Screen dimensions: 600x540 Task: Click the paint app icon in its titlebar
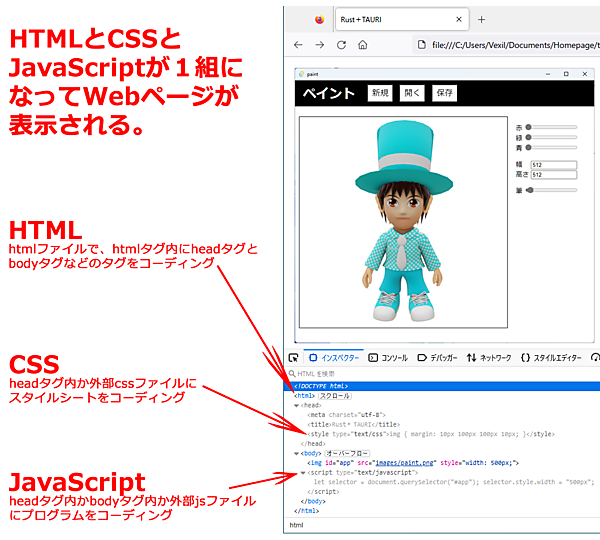[302, 74]
